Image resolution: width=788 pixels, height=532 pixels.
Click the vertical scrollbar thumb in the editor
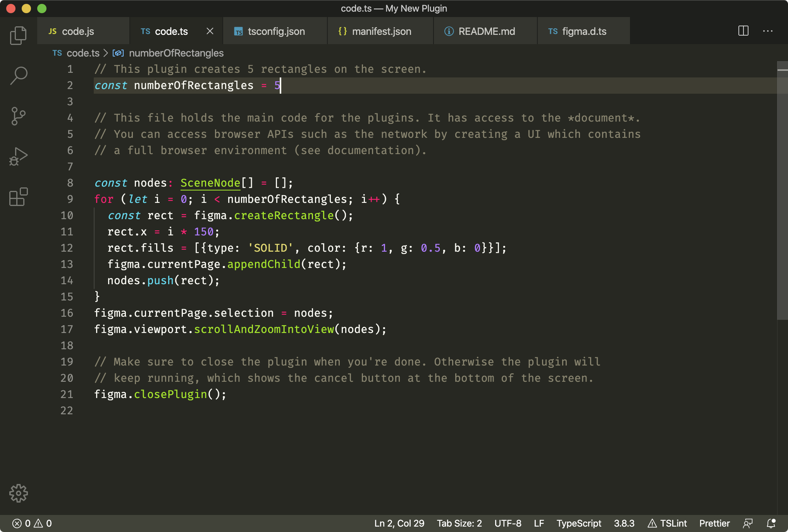click(x=782, y=190)
